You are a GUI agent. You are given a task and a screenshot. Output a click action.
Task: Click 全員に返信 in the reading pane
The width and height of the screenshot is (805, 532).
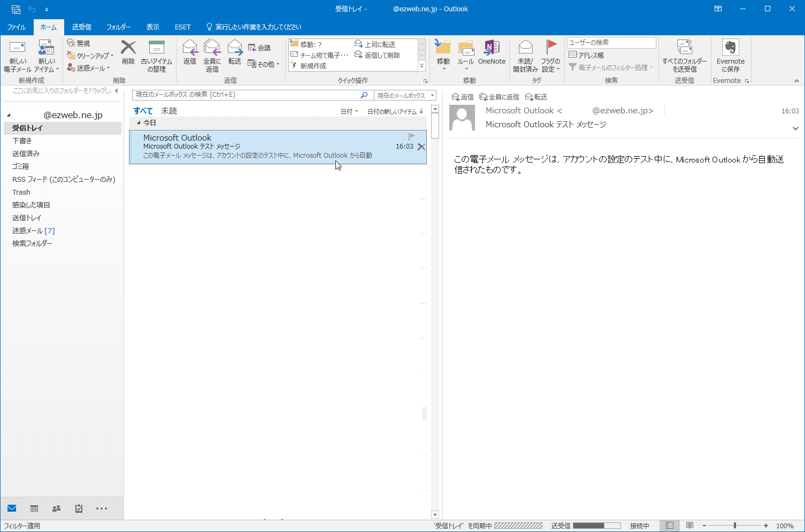click(499, 97)
